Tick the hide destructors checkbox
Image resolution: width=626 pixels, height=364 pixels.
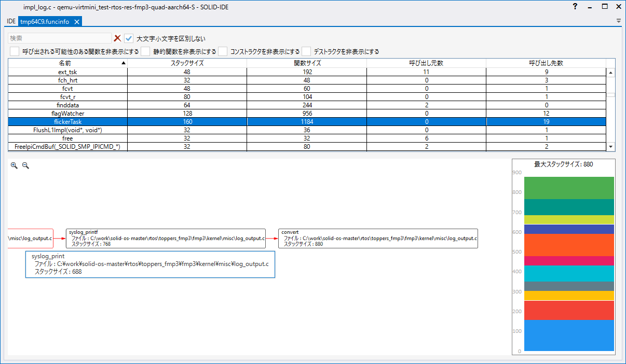306,51
